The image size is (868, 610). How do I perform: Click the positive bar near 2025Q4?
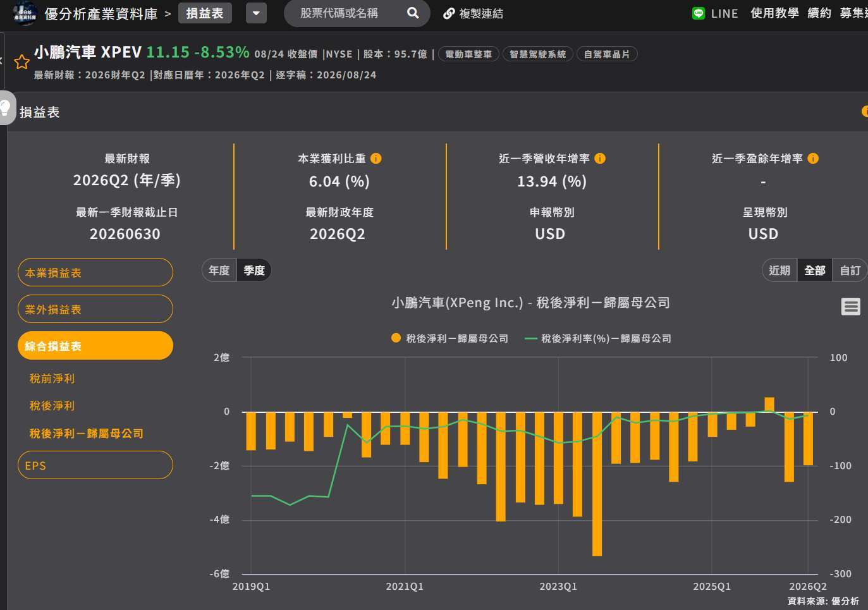point(769,405)
